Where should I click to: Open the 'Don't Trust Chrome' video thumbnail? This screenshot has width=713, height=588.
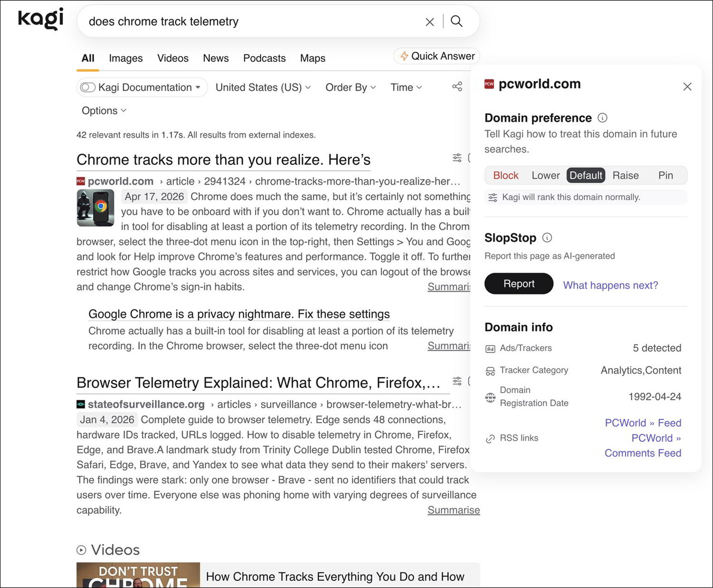138,575
